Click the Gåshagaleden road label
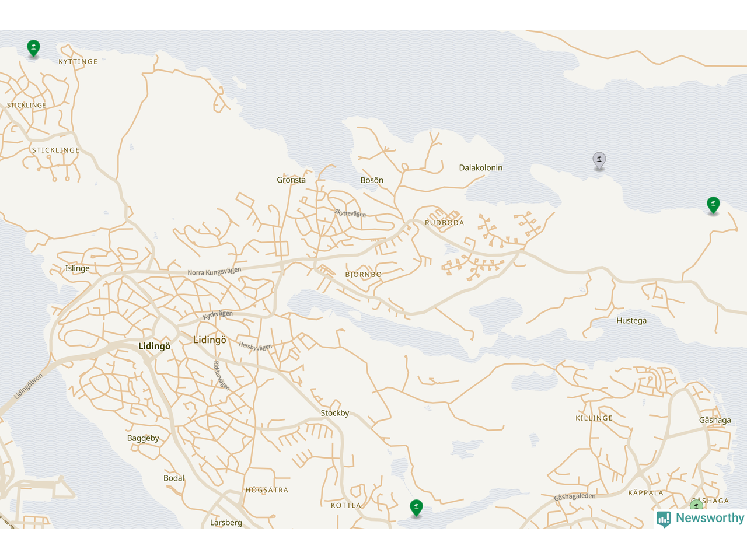This screenshot has width=747, height=560. pos(575,496)
